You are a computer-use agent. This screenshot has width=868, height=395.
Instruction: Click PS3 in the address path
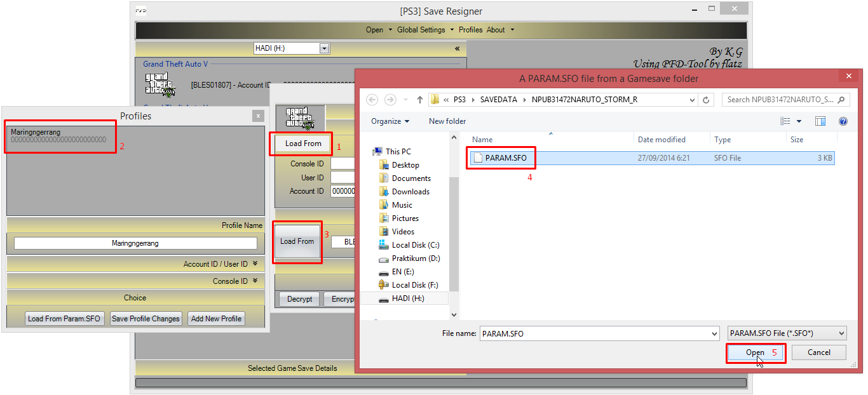click(x=459, y=100)
